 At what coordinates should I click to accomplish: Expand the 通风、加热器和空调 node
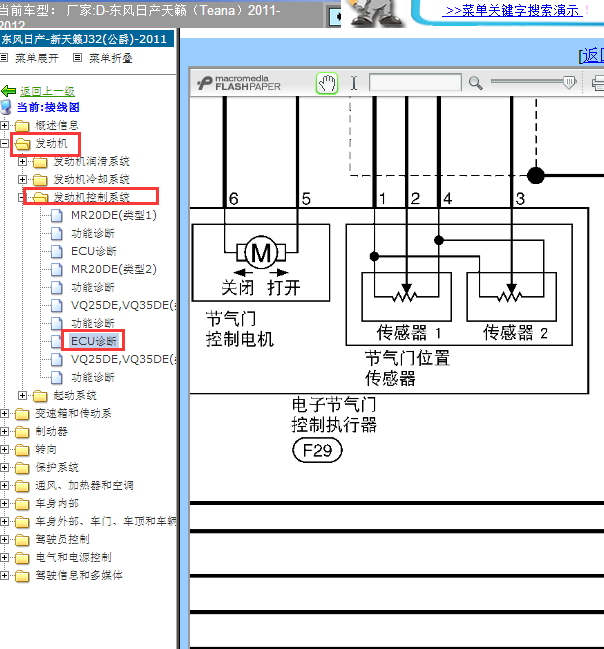(x=5, y=485)
